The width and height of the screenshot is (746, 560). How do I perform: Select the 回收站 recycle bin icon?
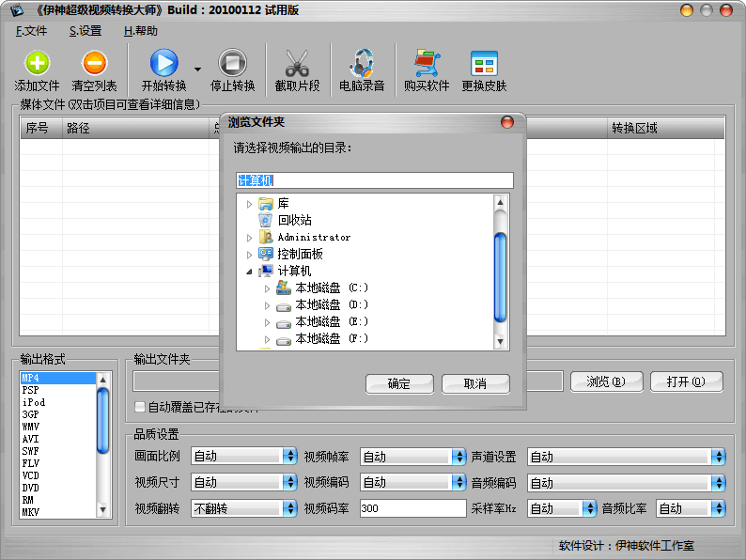[266, 220]
